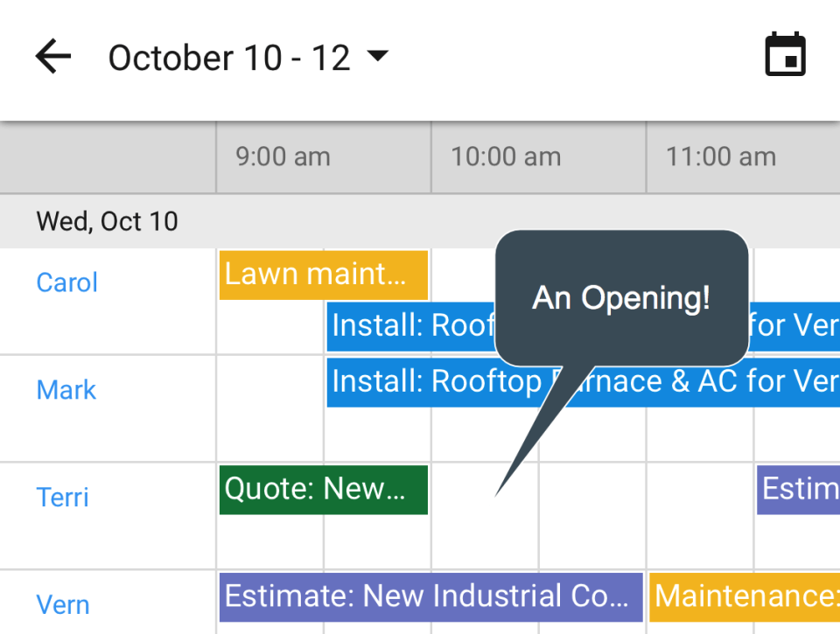Open the date range dropdown arrow
This screenshot has width=840, height=634.
378,57
